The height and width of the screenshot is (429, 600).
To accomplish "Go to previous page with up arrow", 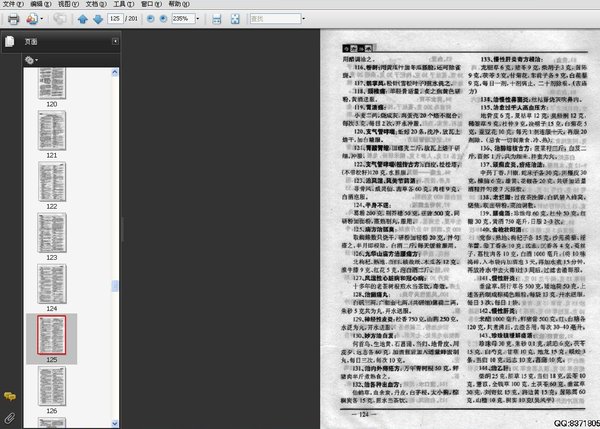I will coord(82,19).
